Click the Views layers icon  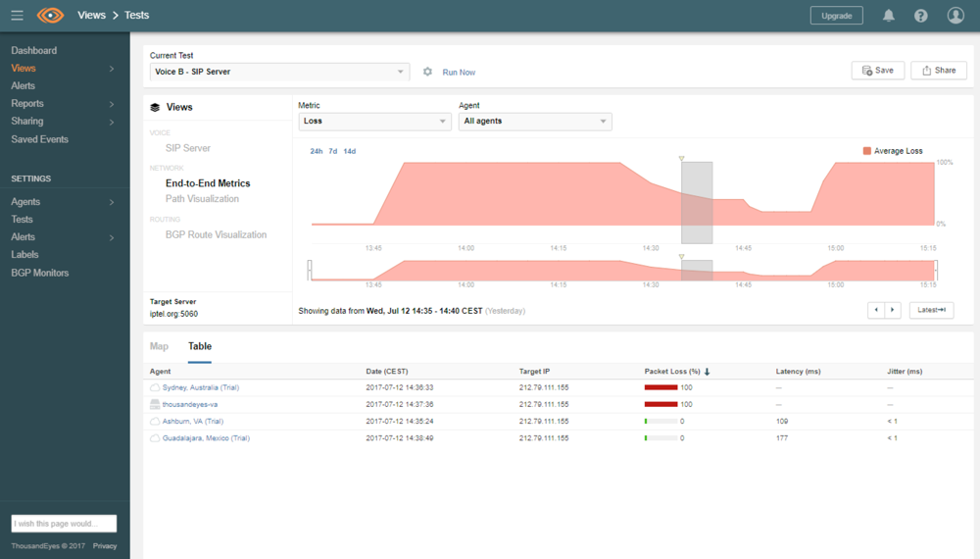pyautogui.click(x=155, y=108)
